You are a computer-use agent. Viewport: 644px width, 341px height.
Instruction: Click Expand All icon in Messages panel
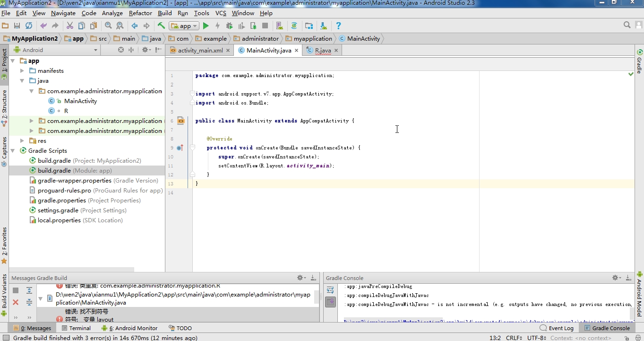29,290
